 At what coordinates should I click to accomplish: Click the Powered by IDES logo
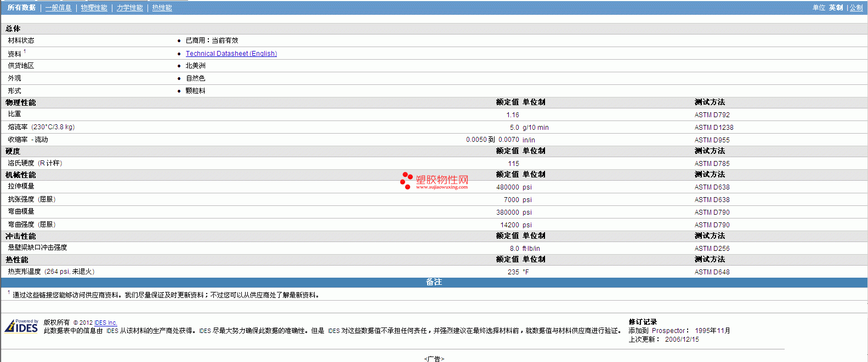[x=21, y=326]
